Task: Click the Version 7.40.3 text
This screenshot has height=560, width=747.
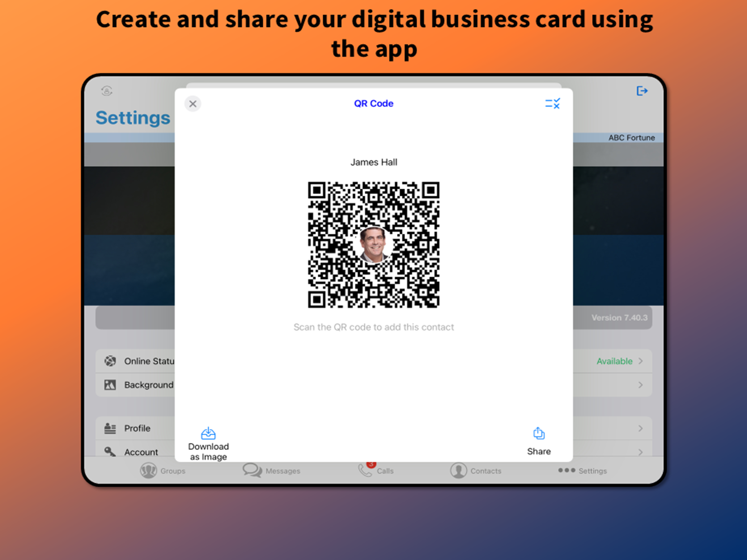Action: [619, 318]
